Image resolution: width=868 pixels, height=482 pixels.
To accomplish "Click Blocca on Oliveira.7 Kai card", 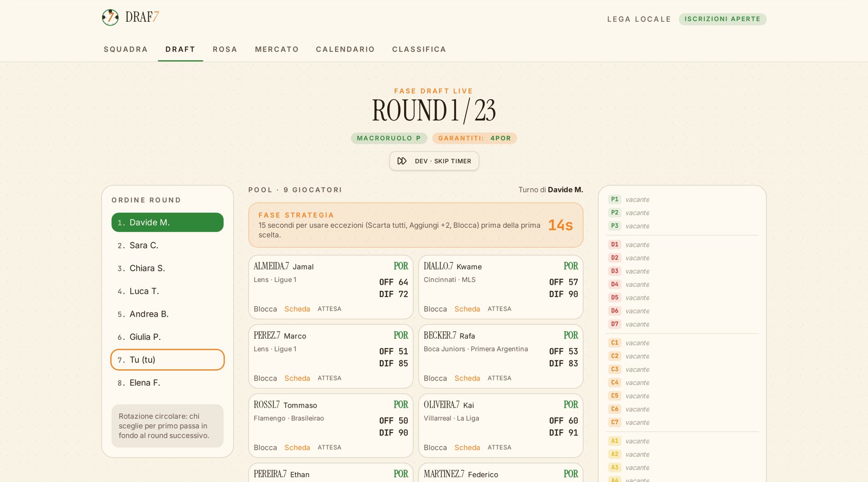I will 435,448.
